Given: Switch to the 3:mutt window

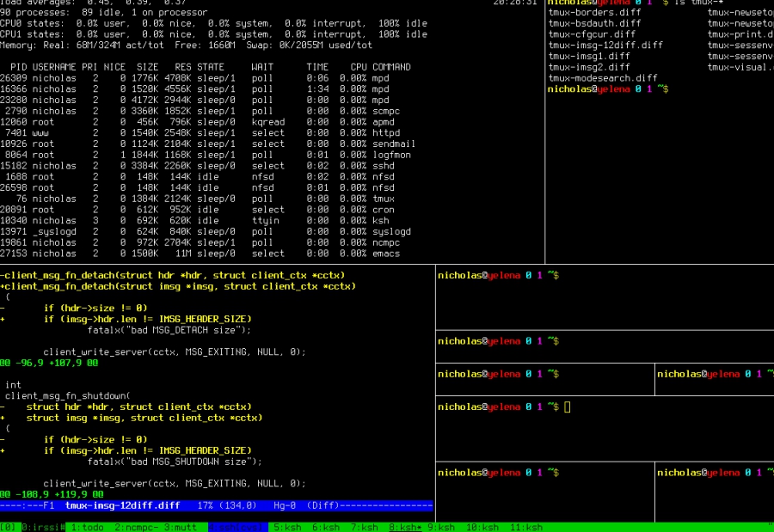Looking at the screenshot, I should [184, 527].
